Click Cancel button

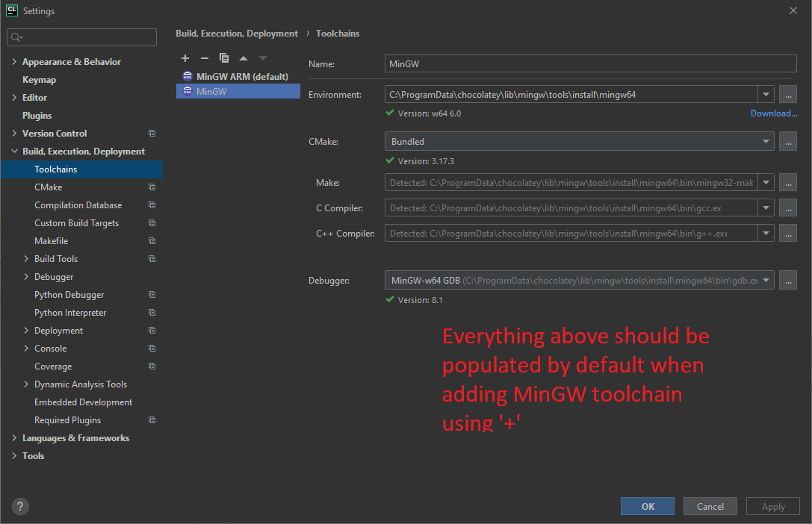click(x=710, y=506)
